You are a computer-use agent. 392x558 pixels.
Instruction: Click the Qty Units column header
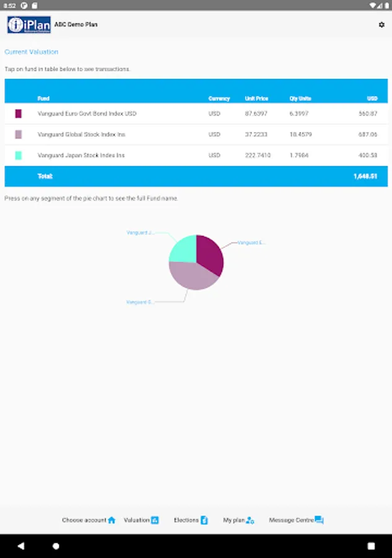point(300,98)
